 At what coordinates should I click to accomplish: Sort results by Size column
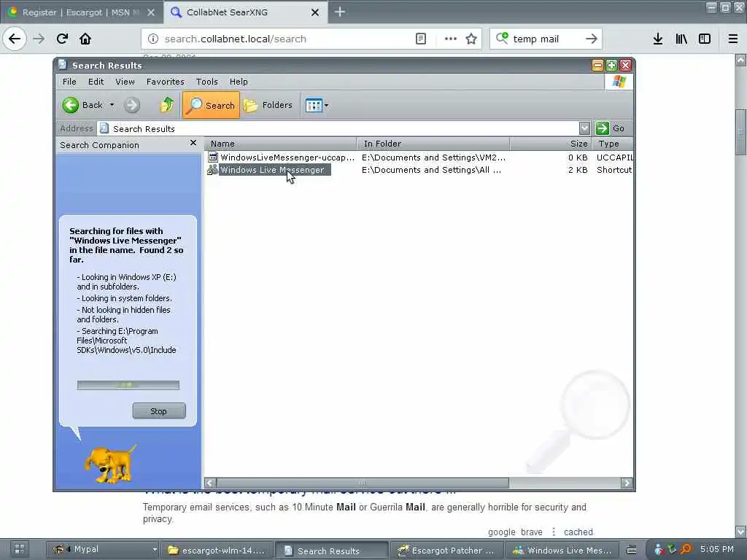tap(551, 144)
